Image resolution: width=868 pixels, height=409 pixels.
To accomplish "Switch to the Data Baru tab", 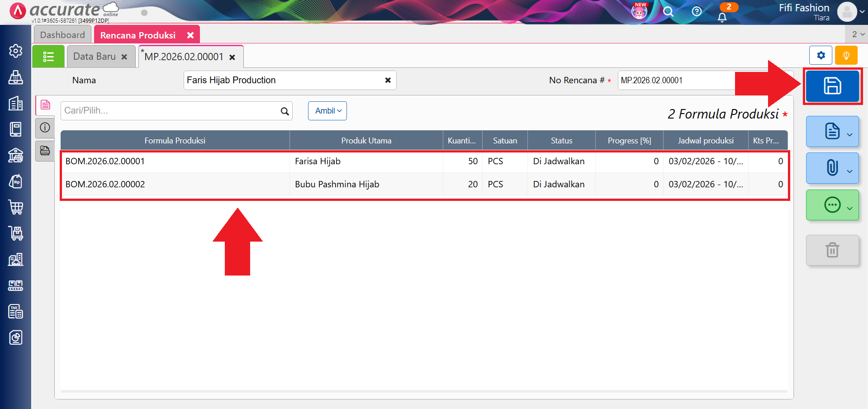I will coord(95,57).
